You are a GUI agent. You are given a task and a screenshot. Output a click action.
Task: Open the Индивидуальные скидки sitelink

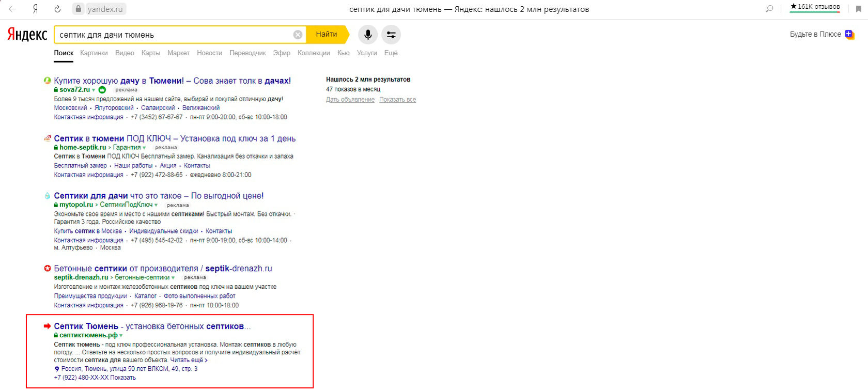[164, 231]
